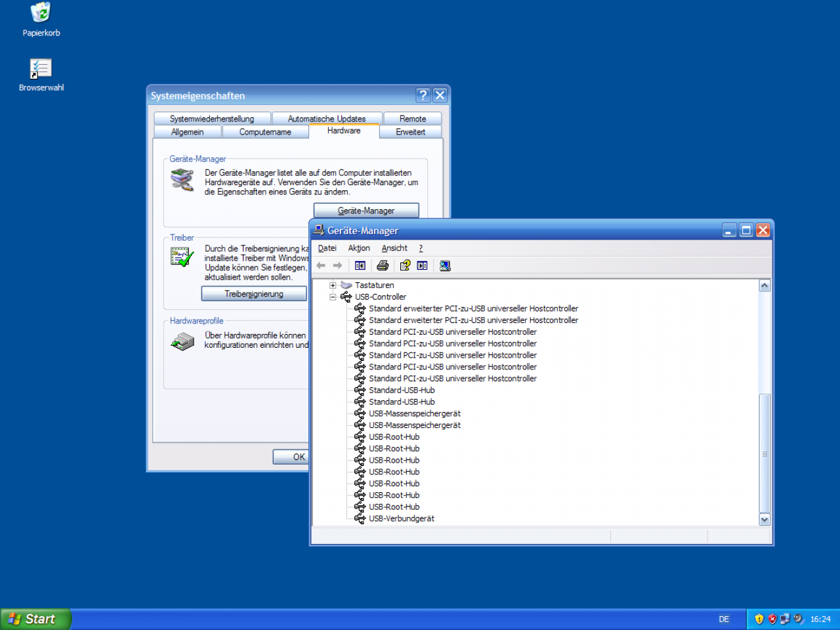Click the Treibersignierung button
Screen dimensions: 840x630
tap(254, 294)
